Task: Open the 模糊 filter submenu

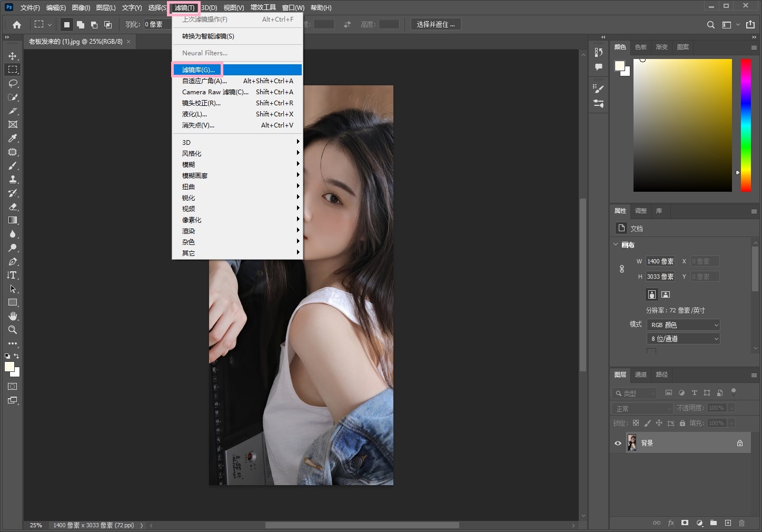Action: (189, 165)
